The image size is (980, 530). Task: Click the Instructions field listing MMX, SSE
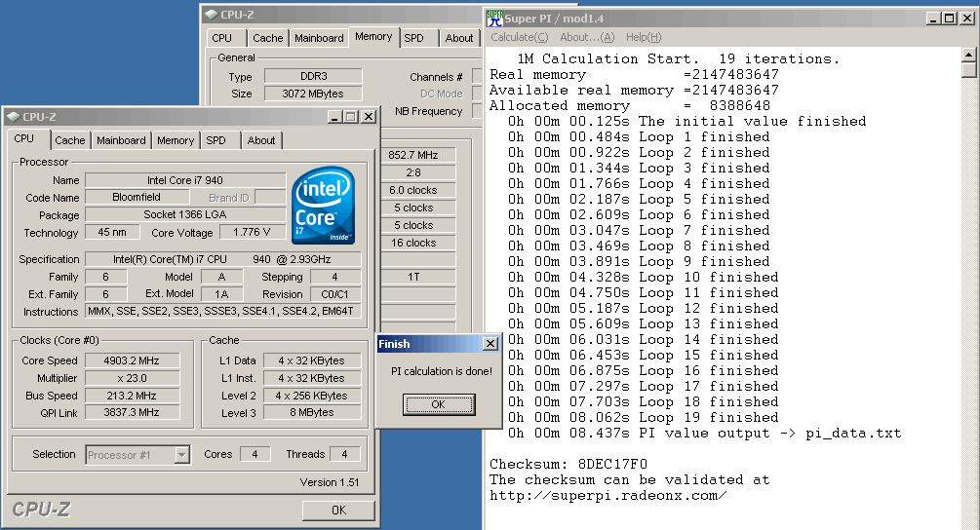[x=222, y=311]
